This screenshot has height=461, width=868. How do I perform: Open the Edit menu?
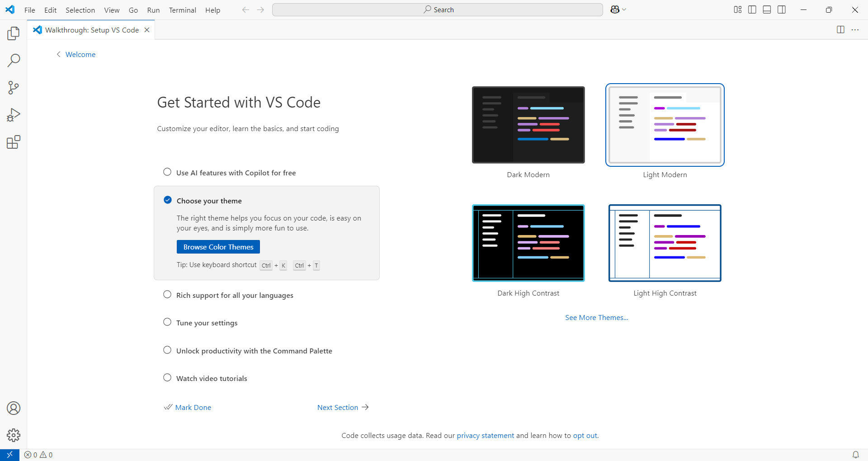coord(50,10)
